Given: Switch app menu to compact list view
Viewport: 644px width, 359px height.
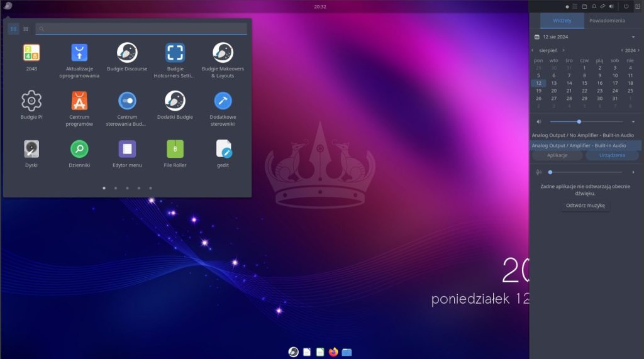Looking at the screenshot, I should pyautogui.click(x=26, y=29).
